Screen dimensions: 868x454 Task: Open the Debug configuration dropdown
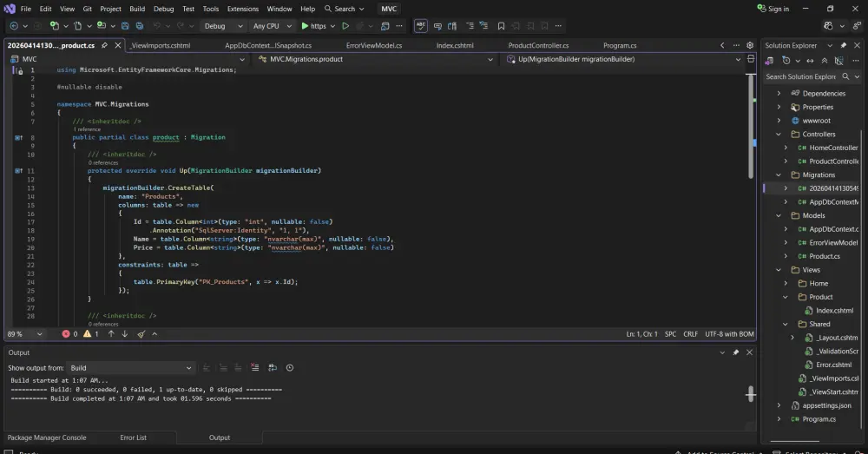tap(224, 26)
